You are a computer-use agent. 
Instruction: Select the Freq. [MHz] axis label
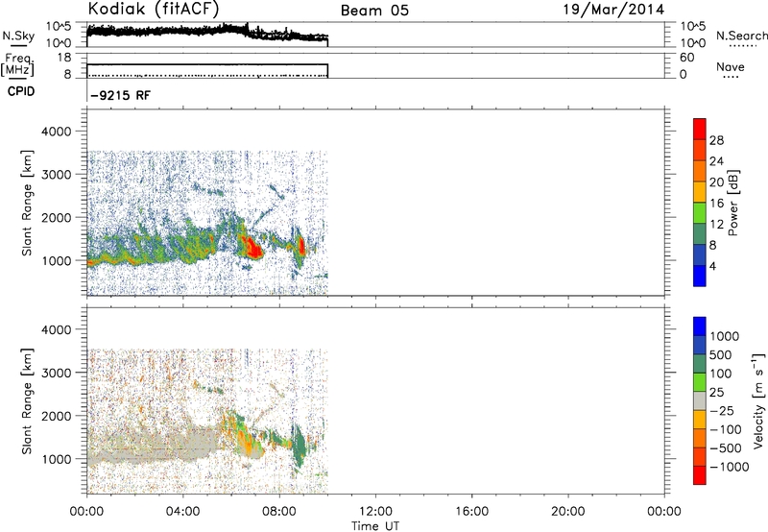pos(19,65)
